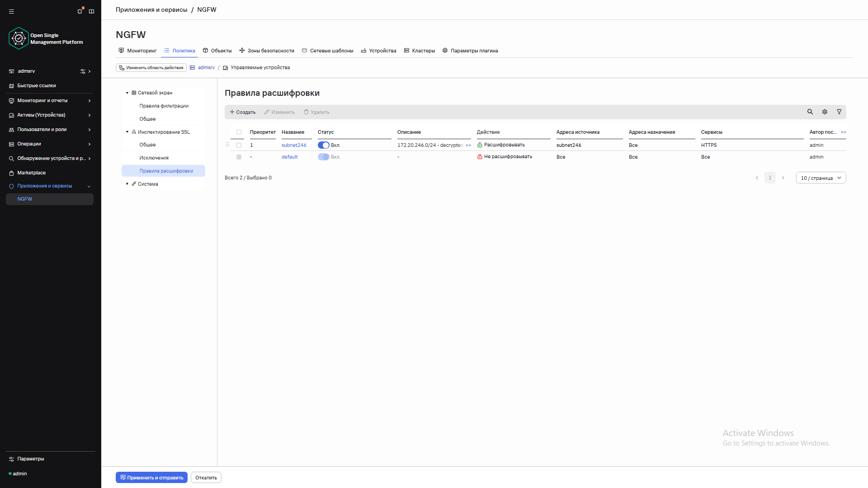
Task: Collapse the Сетевой экран tree node
Action: pos(127,93)
